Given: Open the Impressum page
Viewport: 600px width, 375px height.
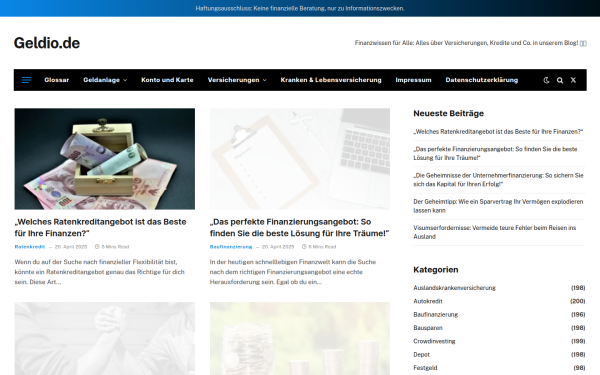Looking at the screenshot, I should point(413,80).
